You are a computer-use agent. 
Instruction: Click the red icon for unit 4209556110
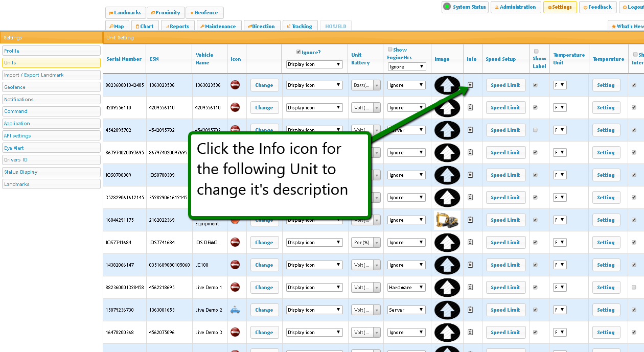click(x=235, y=107)
